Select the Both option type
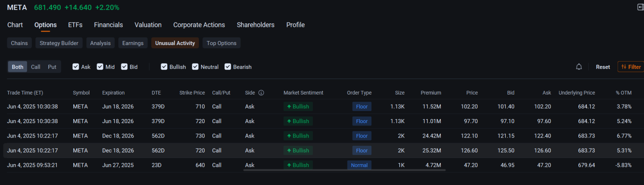Viewport: 644px width, 185px height. click(18, 67)
